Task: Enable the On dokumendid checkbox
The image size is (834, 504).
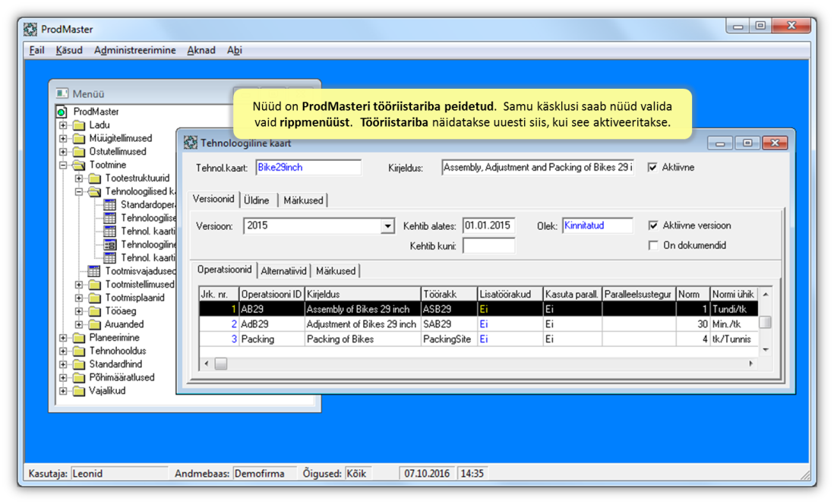Action: coord(653,246)
